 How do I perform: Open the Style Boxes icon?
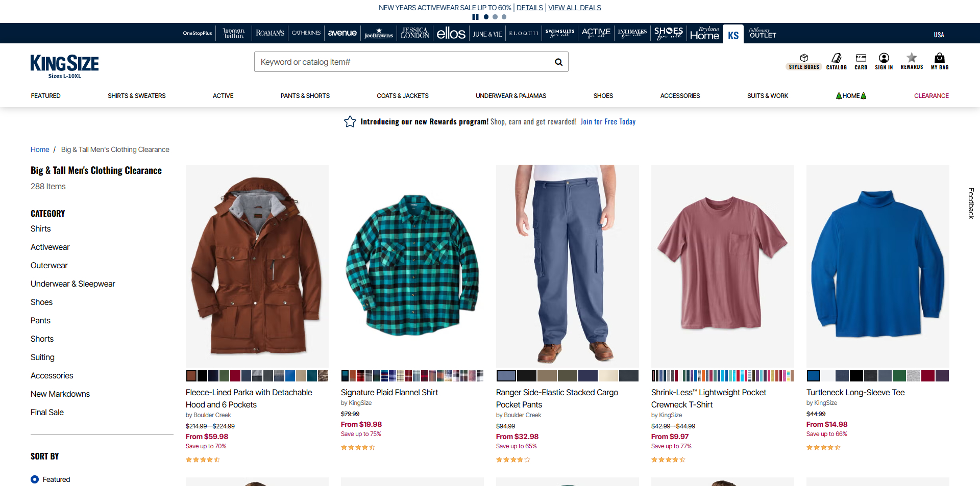pos(803,61)
